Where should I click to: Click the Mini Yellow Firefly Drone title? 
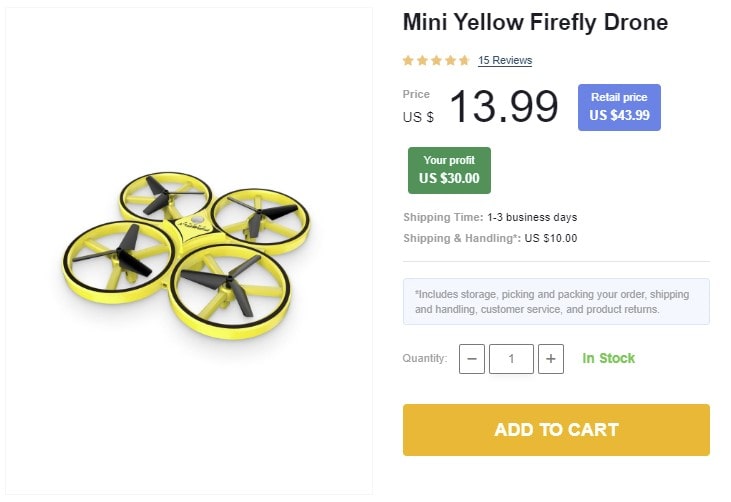tap(535, 22)
